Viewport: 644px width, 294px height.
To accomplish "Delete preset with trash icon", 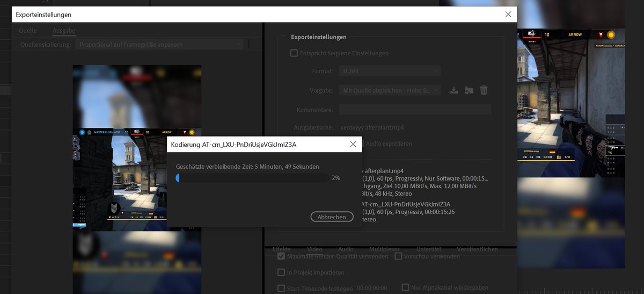I will coord(484,90).
